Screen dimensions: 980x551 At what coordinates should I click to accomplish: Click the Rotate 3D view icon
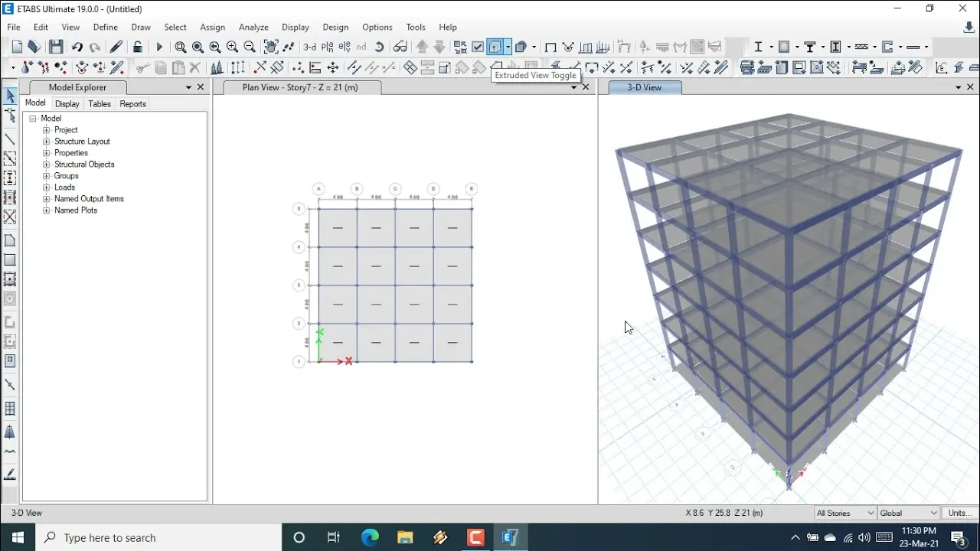pyautogui.click(x=379, y=47)
